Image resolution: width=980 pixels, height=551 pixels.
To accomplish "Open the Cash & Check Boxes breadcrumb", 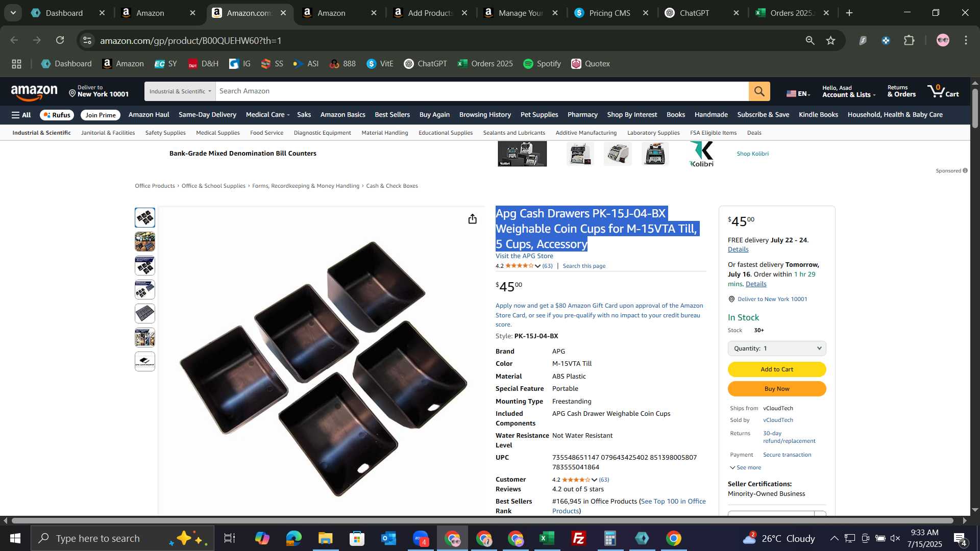I will pyautogui.click(x=391, y=186).
